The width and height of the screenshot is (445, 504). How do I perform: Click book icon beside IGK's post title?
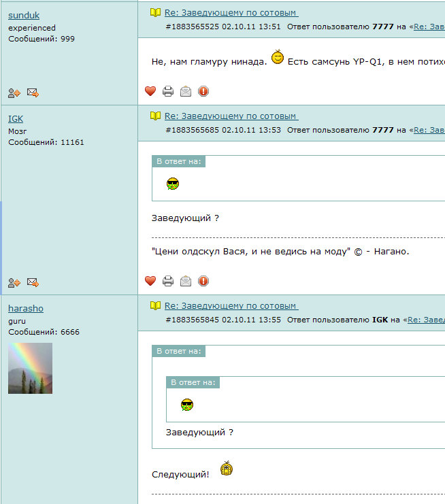[155, 116]
